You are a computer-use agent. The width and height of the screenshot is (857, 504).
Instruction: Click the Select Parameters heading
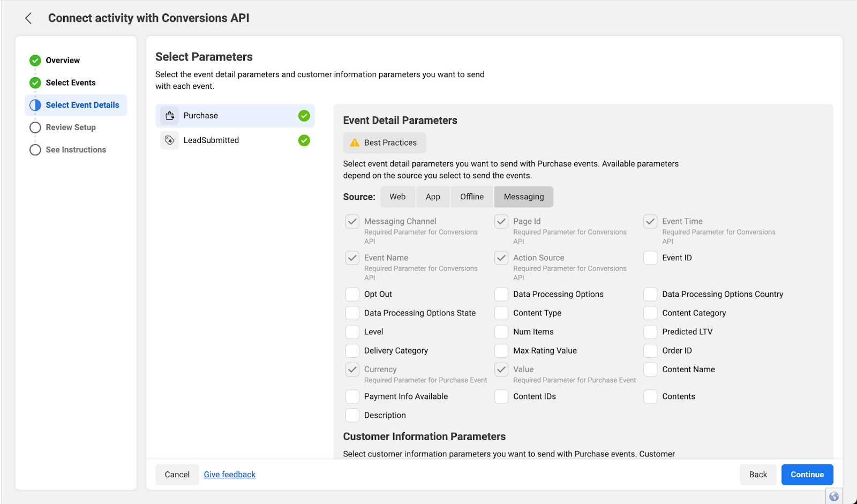[x=204, y=57]
